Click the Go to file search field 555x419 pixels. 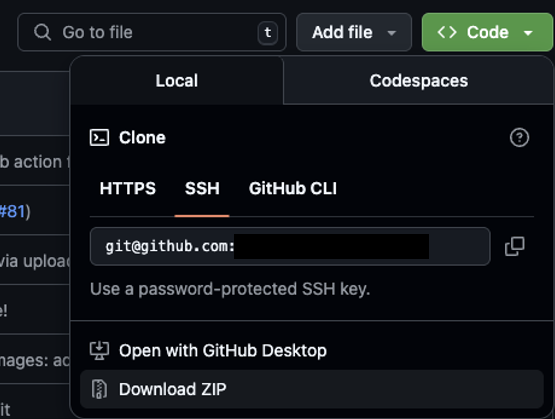click(x=151, y=32)
